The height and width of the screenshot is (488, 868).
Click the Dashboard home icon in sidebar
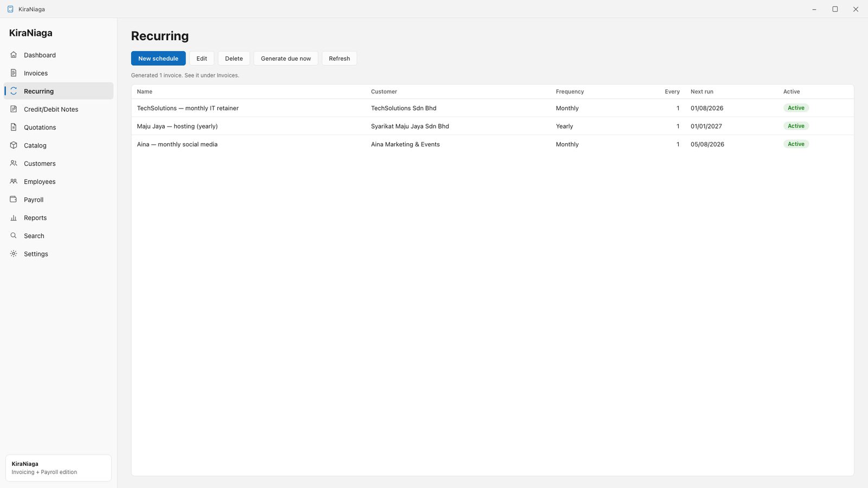14,55
